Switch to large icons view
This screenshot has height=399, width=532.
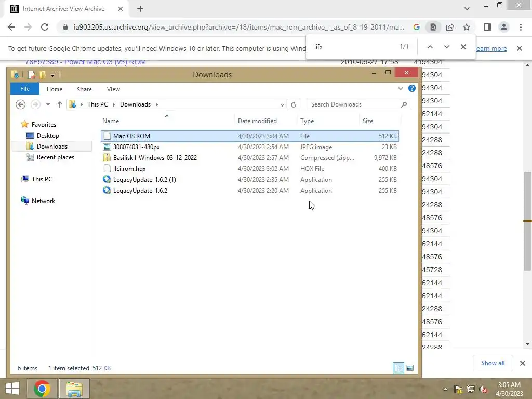410,368
